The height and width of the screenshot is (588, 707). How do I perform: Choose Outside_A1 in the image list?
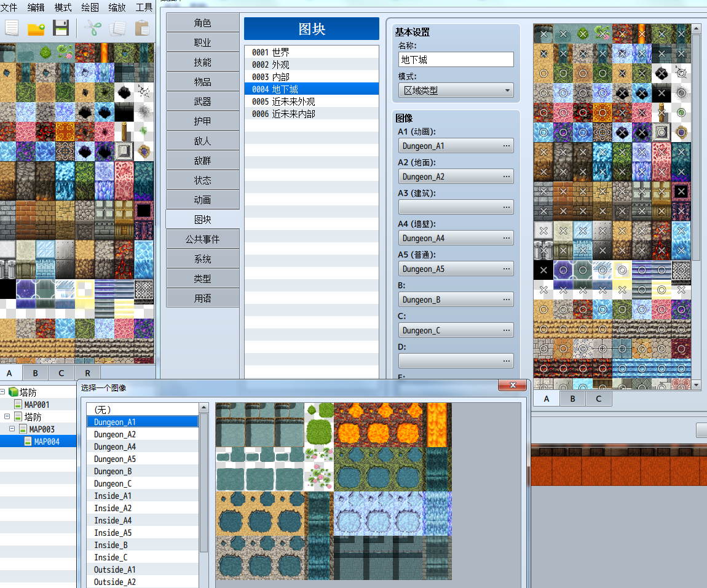143,570
